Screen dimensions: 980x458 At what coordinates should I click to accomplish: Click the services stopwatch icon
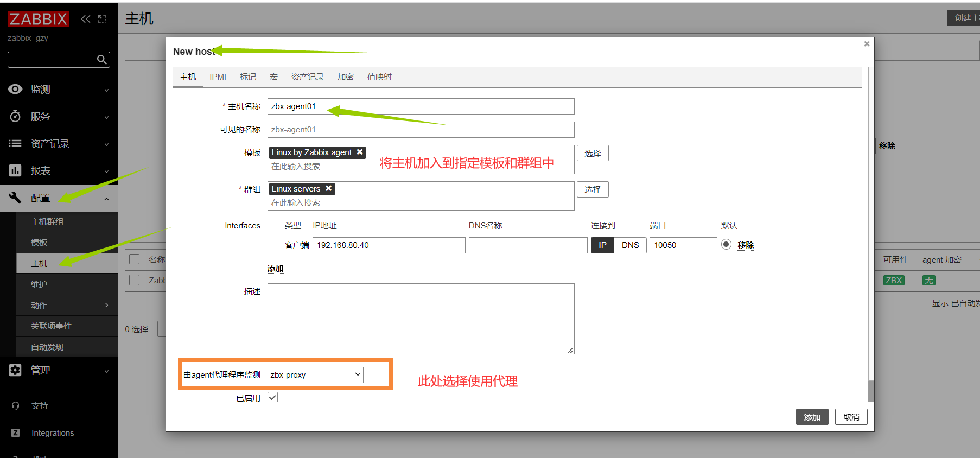coord(15,116)
